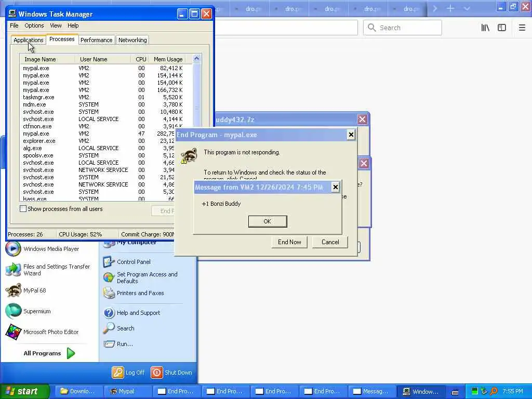This screenshot has width=532, height=399.
Task: Click the browser Search field
Action: [x=403, y=28]
